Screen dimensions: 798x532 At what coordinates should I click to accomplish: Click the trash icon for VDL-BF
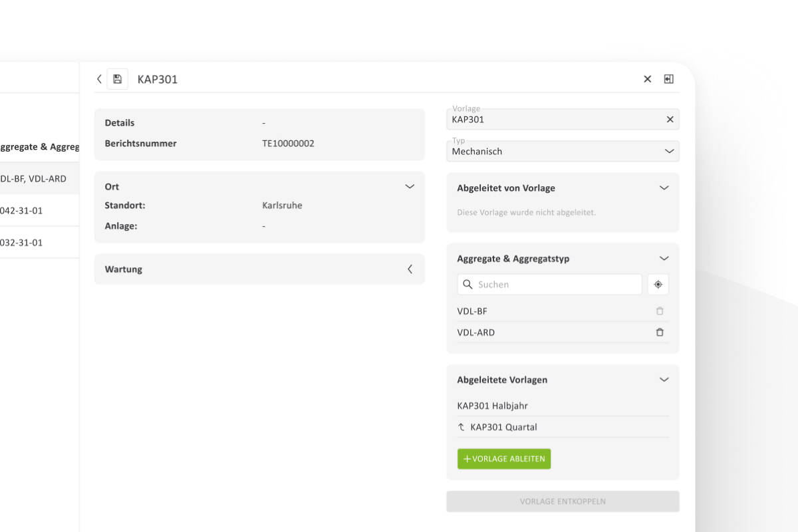point(660,311)
